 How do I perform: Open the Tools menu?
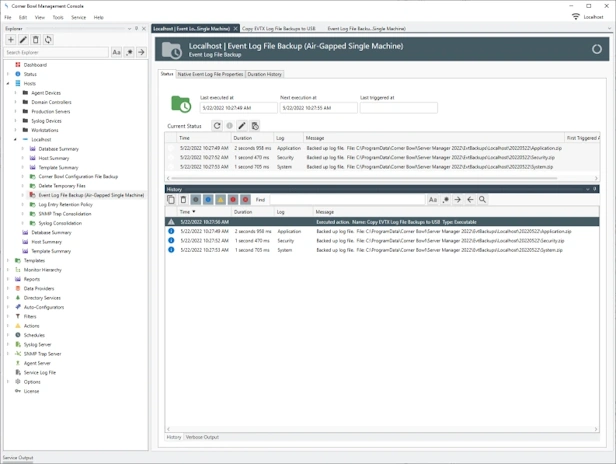coord(58,17)
